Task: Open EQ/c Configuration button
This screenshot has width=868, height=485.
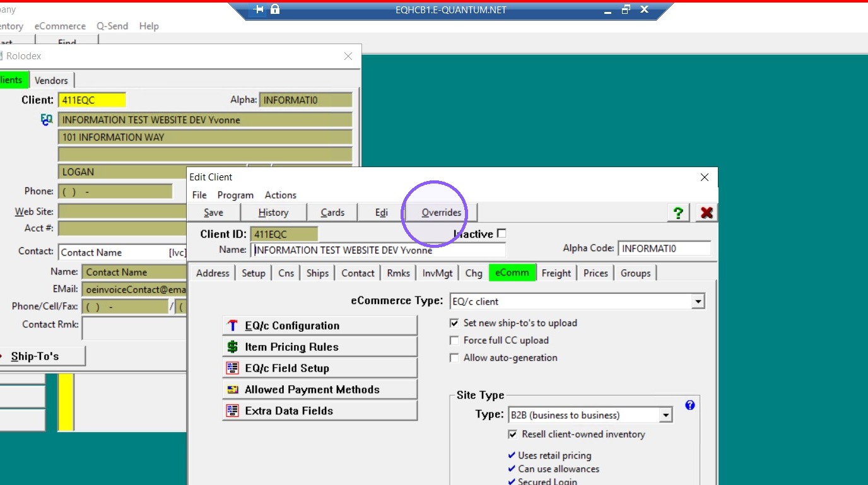Action: tap(320, 325)
